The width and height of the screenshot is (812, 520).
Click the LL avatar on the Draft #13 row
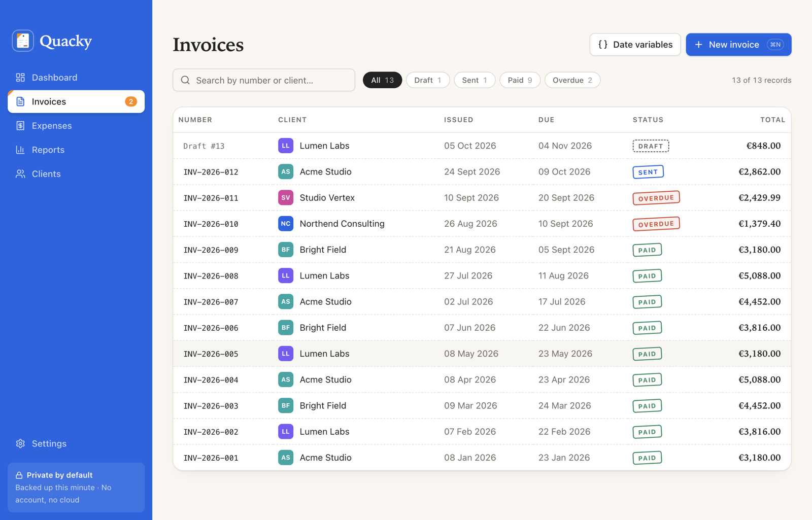pyautogui.click(x=286, y=146)
